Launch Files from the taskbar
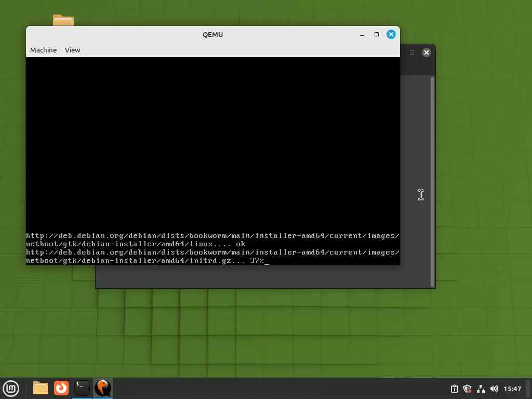Screen dimensions: 532x399 pos(41,388)
